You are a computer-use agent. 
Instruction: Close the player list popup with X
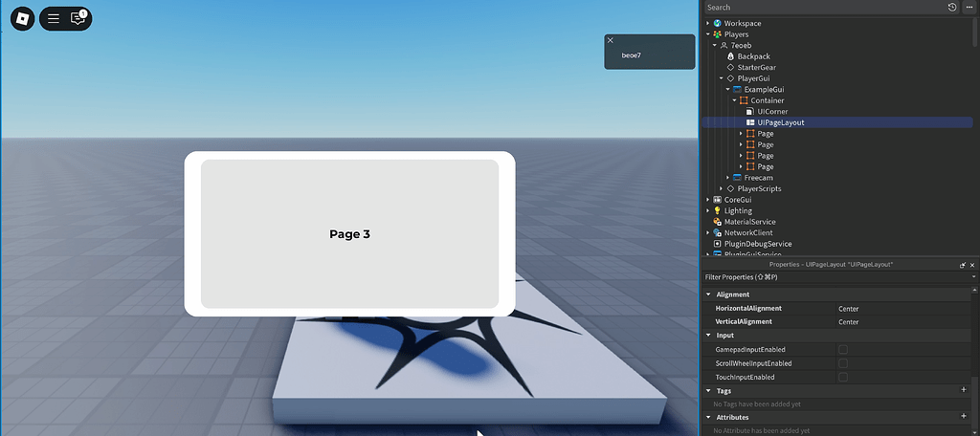610,40
